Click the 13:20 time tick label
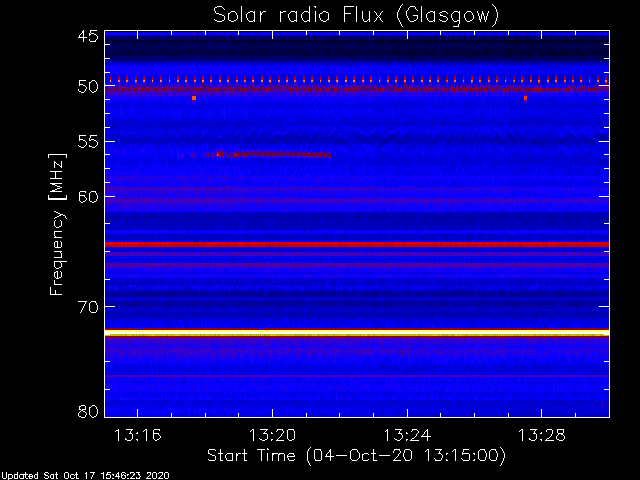Image resolution: width=640 pixels, height=480 pixels. pyautogui.click(x=272, y=435)
